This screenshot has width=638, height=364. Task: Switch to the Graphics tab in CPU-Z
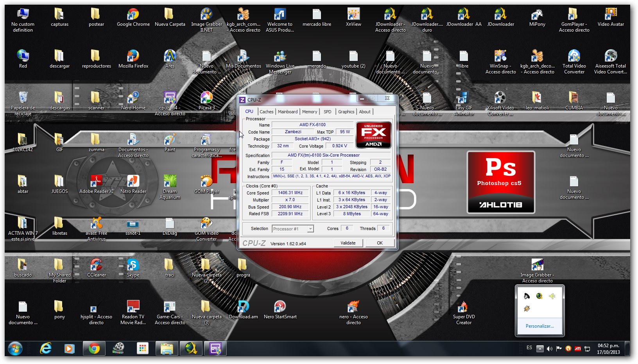coord(346,112)
